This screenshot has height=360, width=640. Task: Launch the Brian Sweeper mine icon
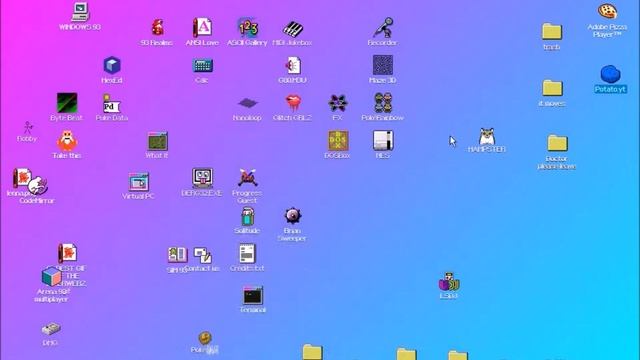[x=293, y=216]
